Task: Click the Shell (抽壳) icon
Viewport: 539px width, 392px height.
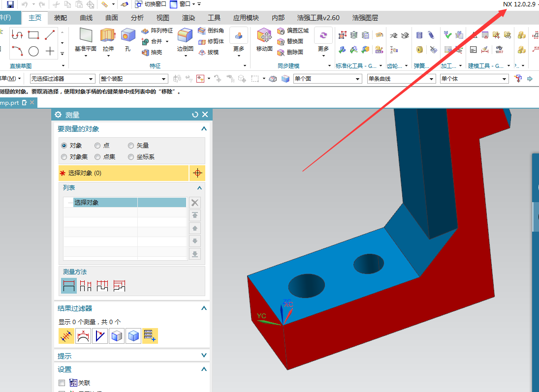Action: click(x=145, y=52)
